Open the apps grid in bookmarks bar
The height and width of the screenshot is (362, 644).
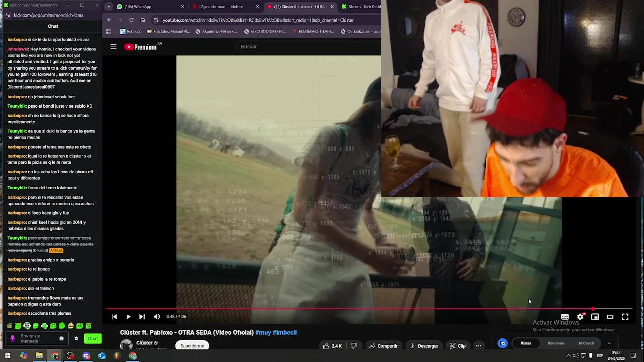[x=108, y=31]
